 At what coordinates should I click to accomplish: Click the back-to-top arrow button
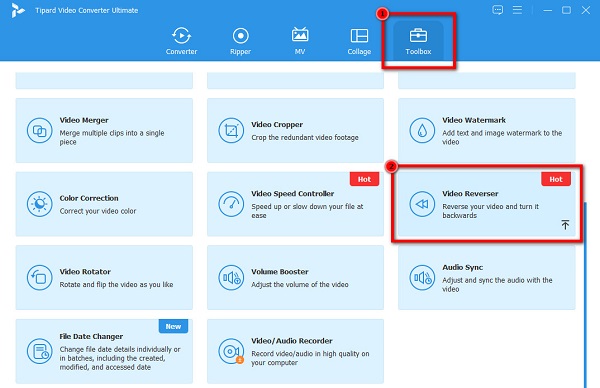pyautogui.click(x=565, y=224)
